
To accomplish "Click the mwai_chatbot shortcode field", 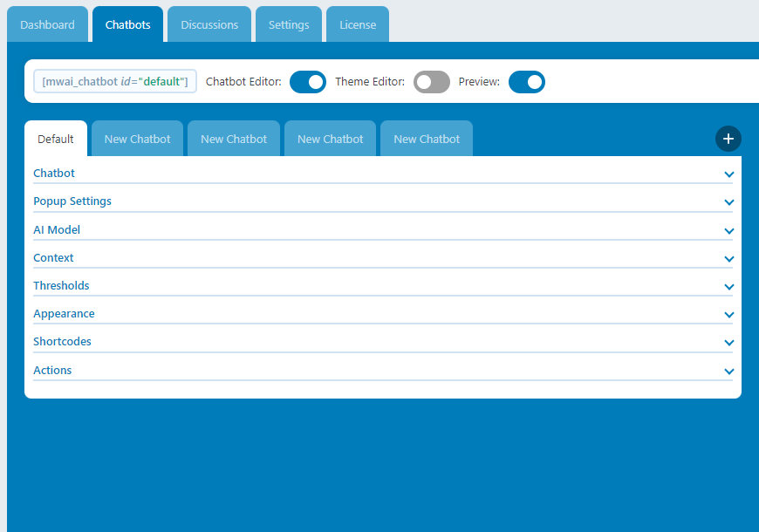I will (115, 82).
